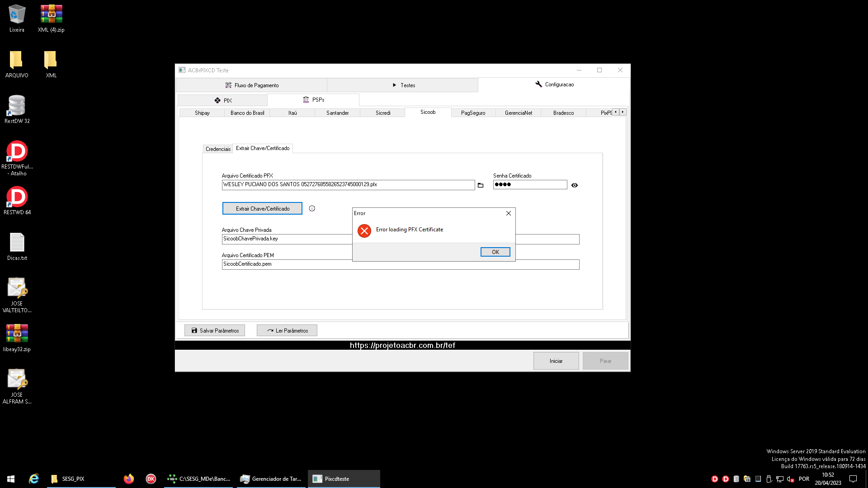
Task: Click Extrair Chave/Certificado button
Action: pyautogui.click(x=262, y=208)
